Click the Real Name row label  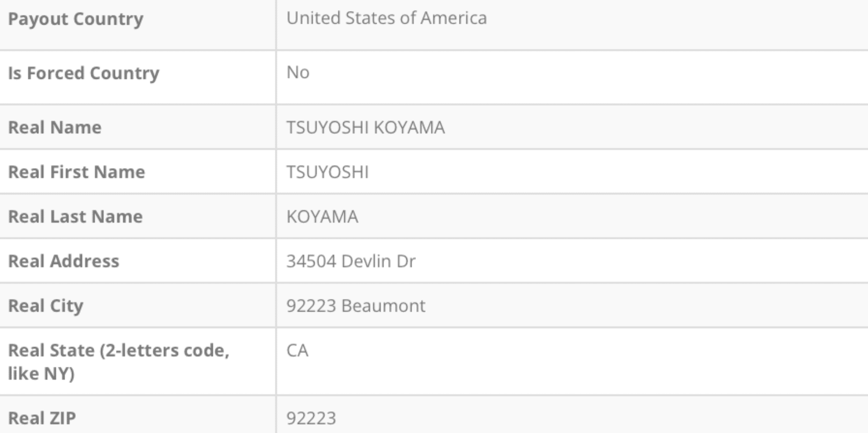[x=55, y=127]
